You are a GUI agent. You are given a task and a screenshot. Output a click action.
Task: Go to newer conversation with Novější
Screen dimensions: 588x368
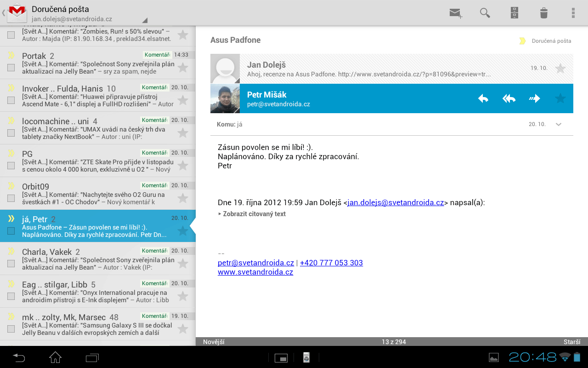click(214, 342)
